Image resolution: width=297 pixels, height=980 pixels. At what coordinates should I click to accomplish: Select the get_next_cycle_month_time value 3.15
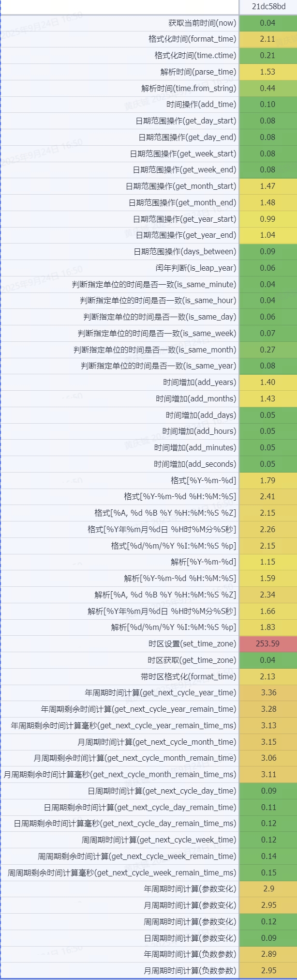point(268,742)
